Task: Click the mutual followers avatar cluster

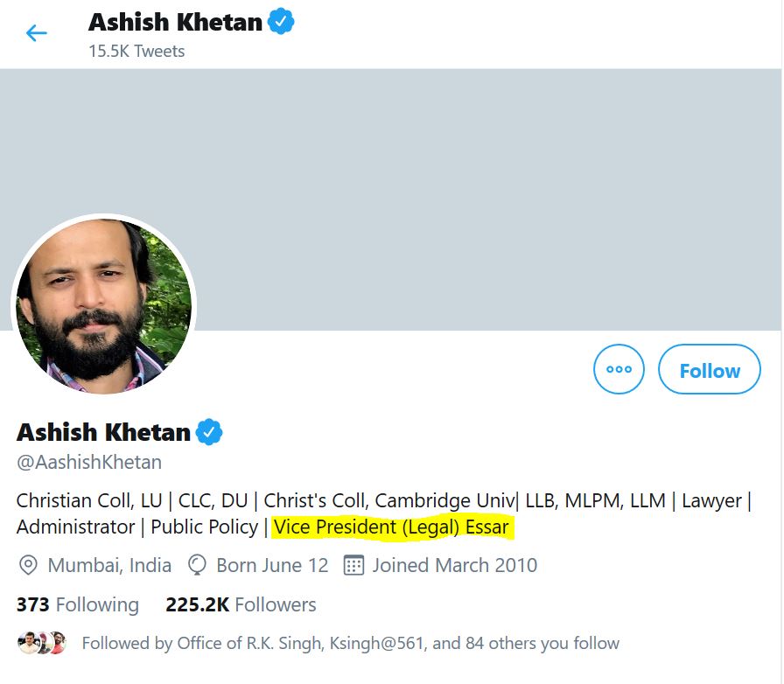Action: [x=42, y=643]
